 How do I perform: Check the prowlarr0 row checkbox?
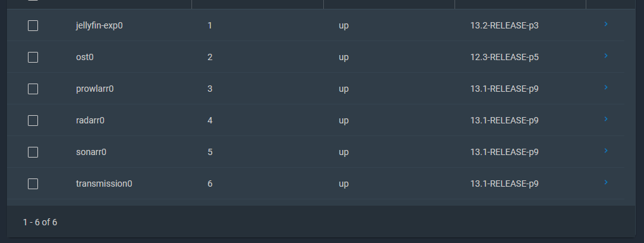coord(33,89)
